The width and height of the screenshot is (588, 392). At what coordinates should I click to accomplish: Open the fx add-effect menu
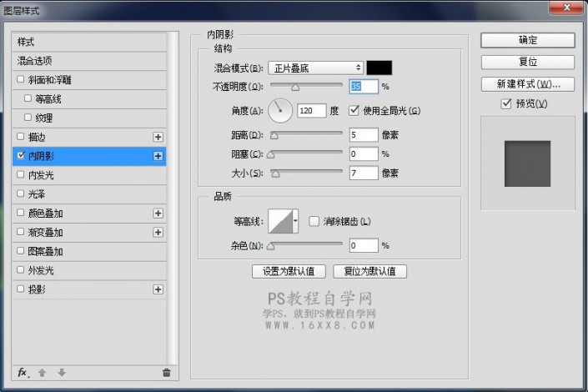tap(23, 373)
